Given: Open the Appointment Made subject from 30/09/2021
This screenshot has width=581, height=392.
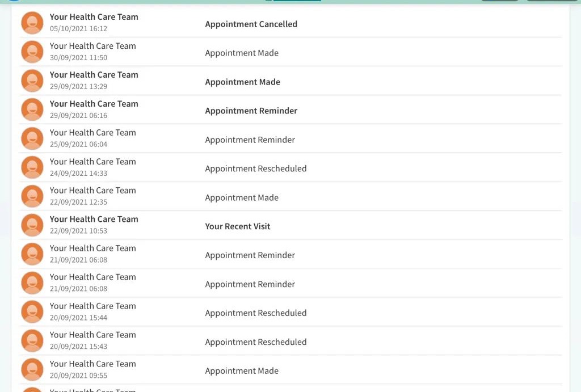Looking at the screenshot, I should (242, 53).
